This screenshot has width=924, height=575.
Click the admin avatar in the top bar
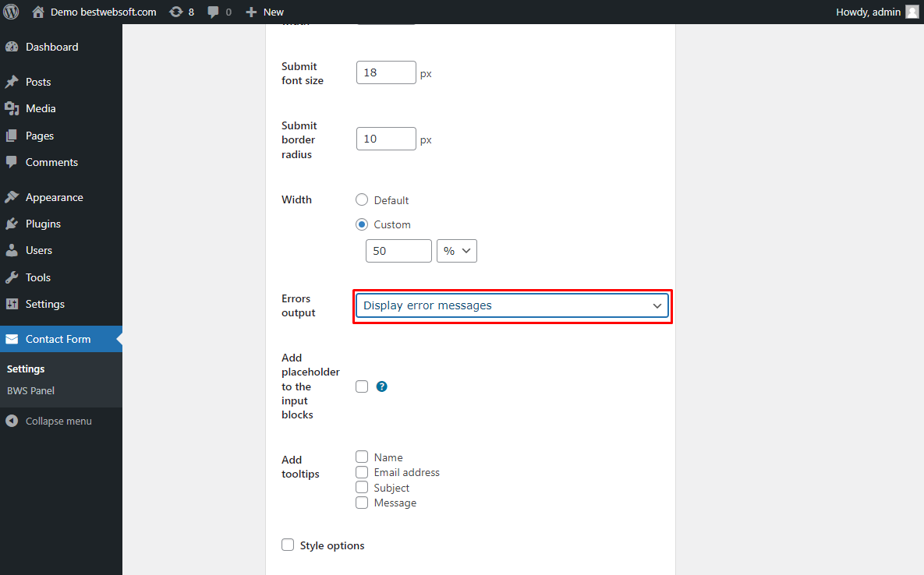pyautogui.click(x=912, y=12)
